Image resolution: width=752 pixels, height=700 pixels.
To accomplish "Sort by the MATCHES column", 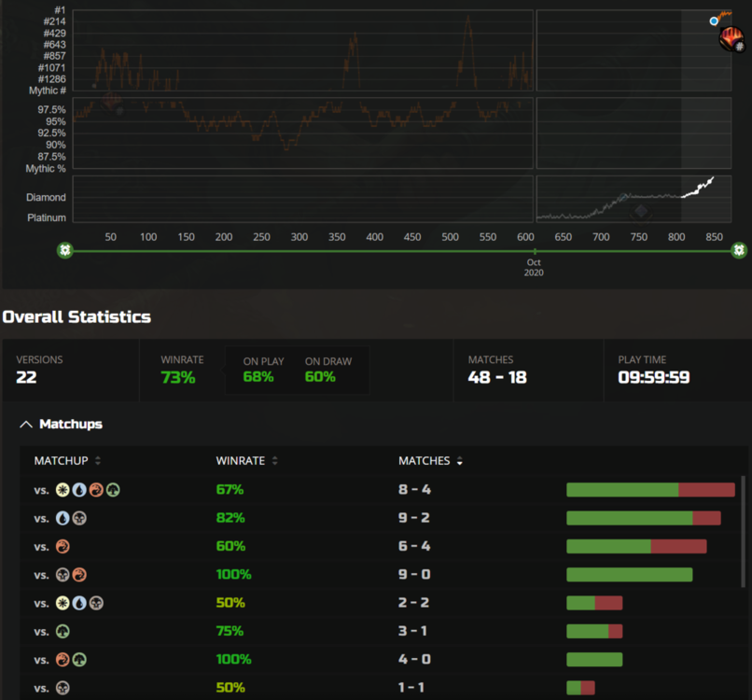I will [x=458, y=461].
